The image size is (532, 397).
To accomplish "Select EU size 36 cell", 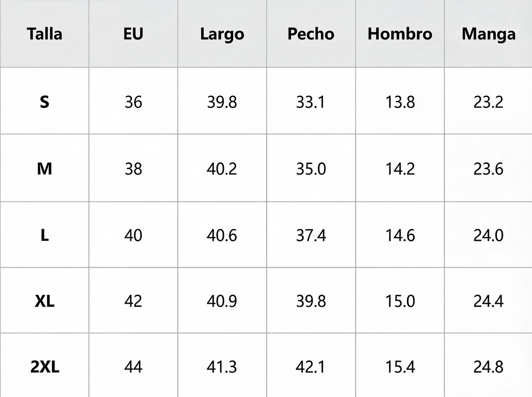I will click(133, 102).
